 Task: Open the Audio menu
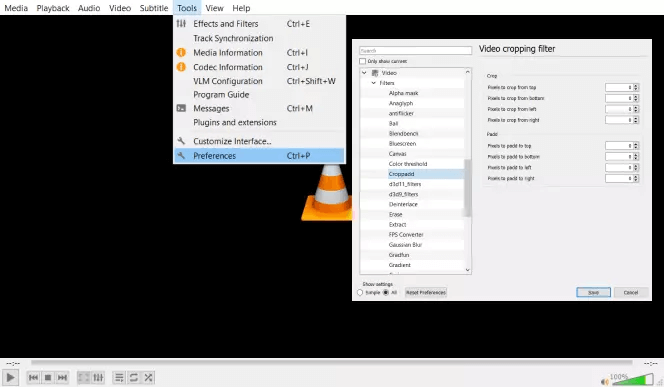pos(89,8)
